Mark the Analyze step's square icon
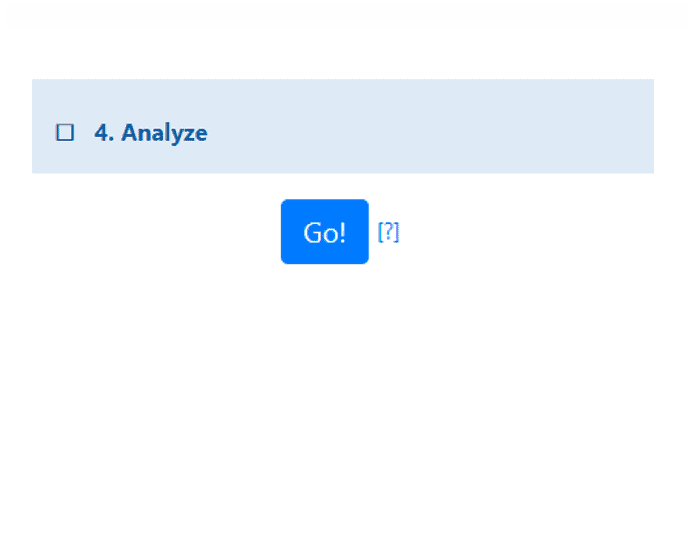The image size is (688, 541). 65,133
